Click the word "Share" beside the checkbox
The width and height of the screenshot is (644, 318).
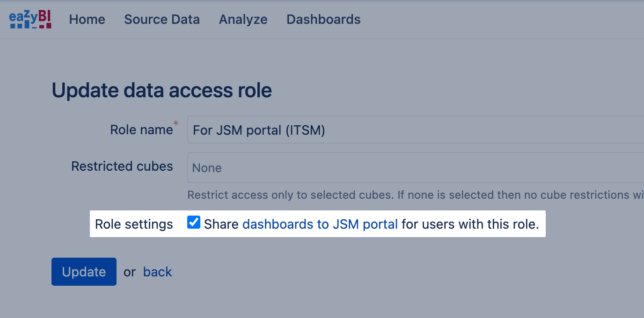(x=221, y=224)
